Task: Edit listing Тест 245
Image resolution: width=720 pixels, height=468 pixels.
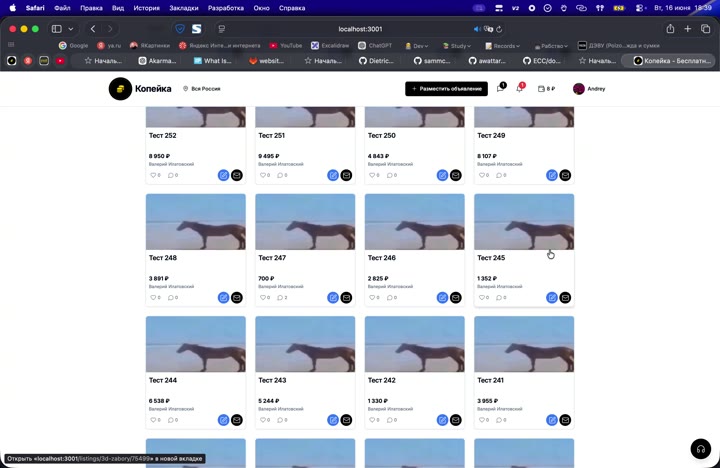Action: click(x=552, y=298)
